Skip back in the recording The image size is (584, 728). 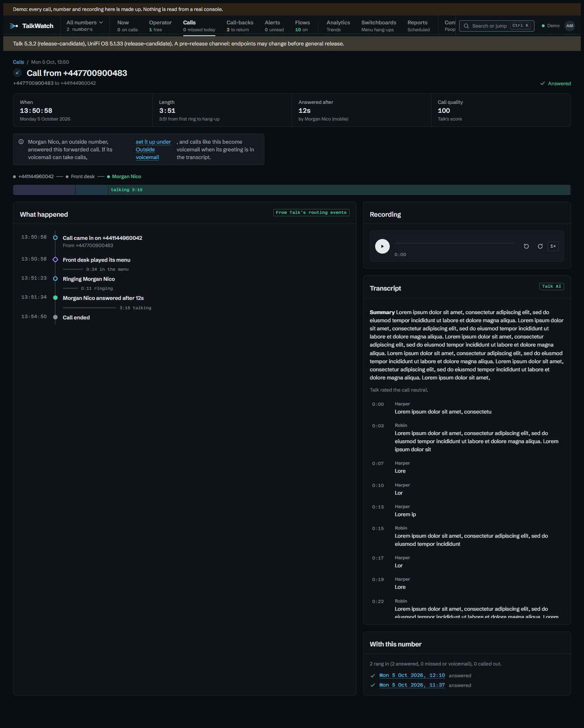[x=526, y=246]
